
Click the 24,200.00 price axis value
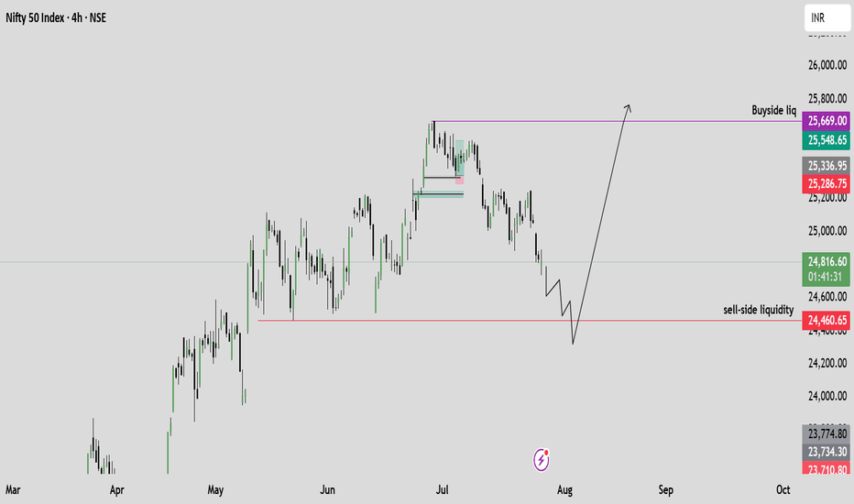pyautogui.click(x=827, y=363)
